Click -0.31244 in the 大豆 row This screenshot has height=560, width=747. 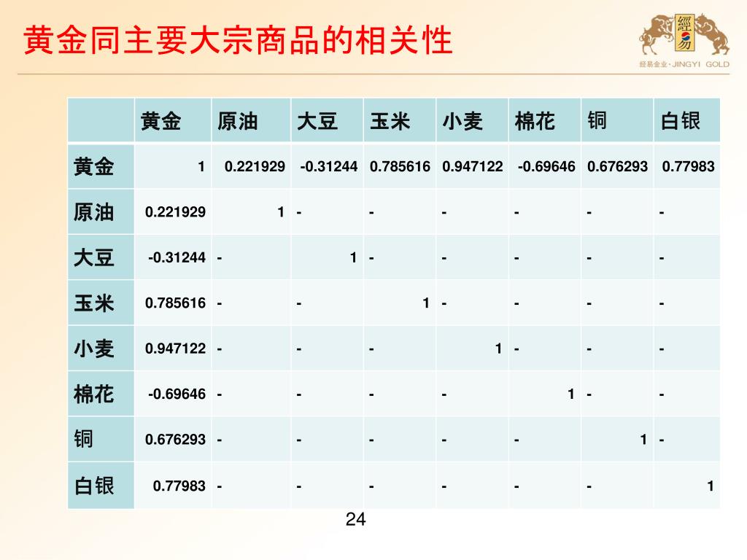(177, 257)
